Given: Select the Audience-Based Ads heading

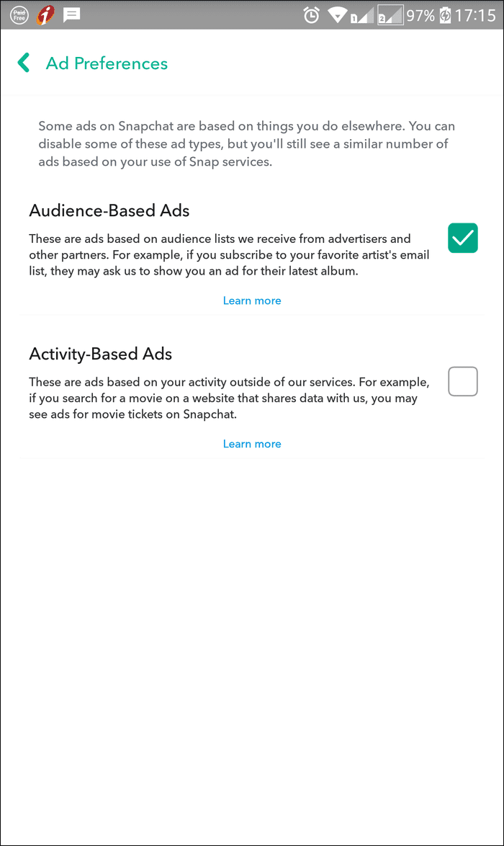Looking at the screenshot, I should 109,210.
